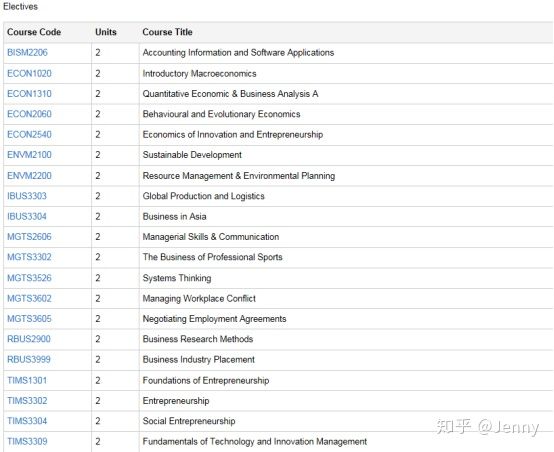This screenshot has height=452, width=554.
Task: Click the ECON1310 course code
Action: 29,94
